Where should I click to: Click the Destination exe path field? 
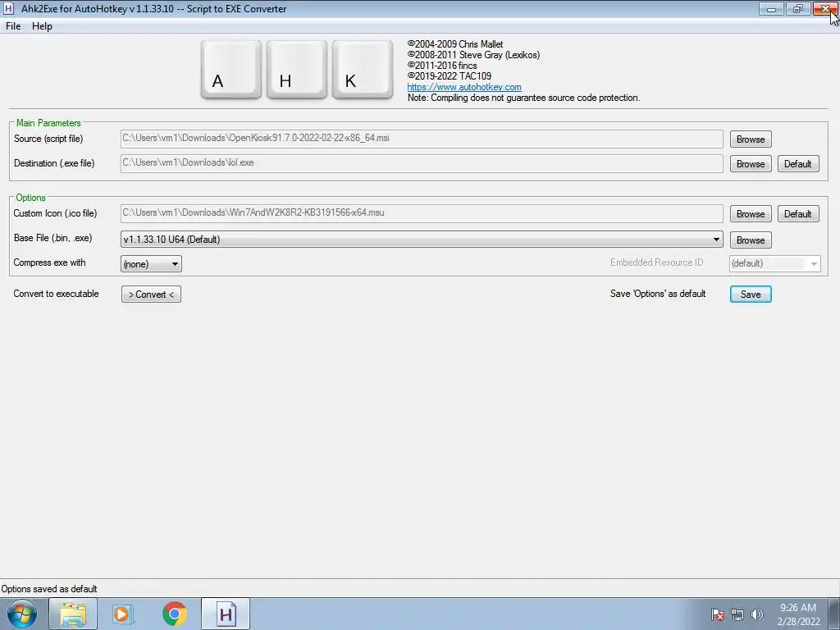click(x=422, y=163)
